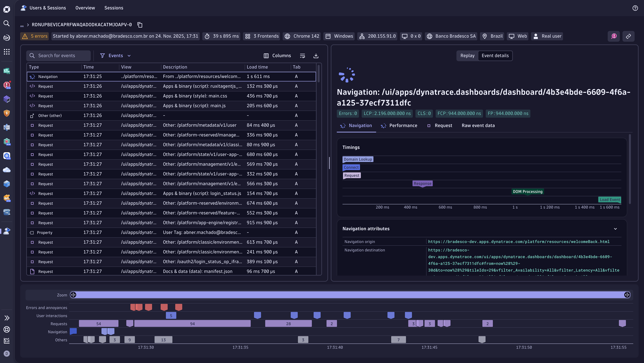This screenshot has height=363, width=644.
Task: Open the Raw event data tab
Action: pos(478,126)
